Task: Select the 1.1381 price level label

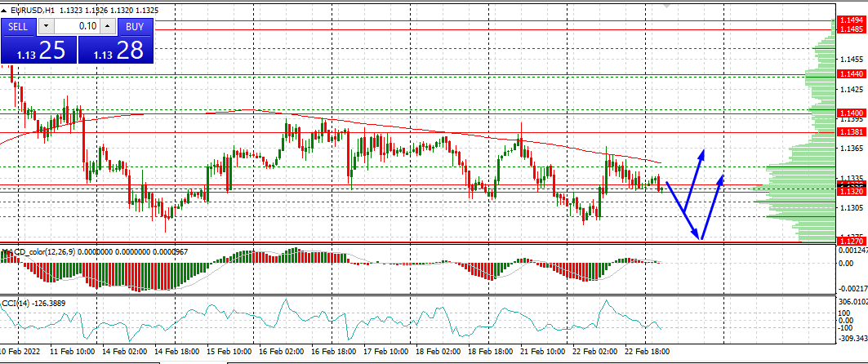Action: (852, 131)
